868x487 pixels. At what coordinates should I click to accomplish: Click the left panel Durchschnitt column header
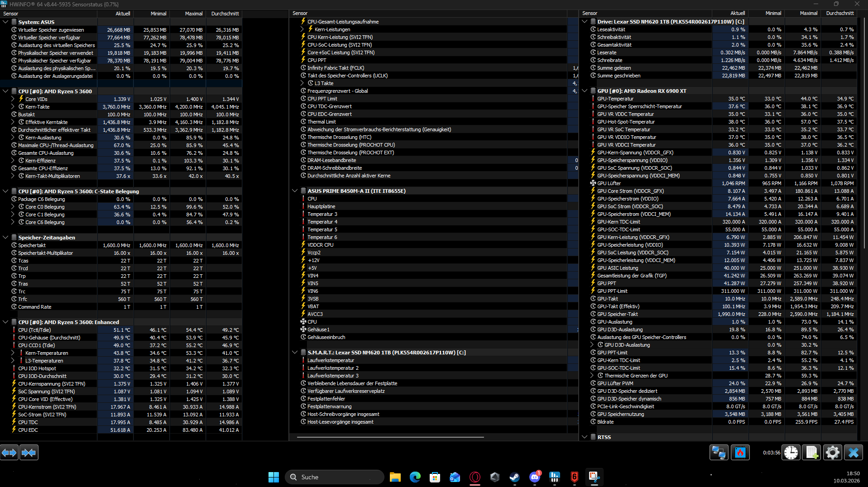pyautogui.click(x=224, y=14)
